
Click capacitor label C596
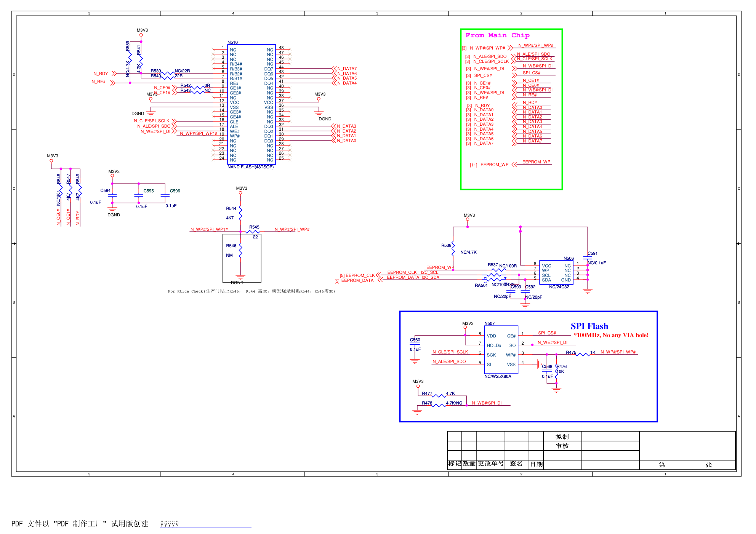click(175, 191)
